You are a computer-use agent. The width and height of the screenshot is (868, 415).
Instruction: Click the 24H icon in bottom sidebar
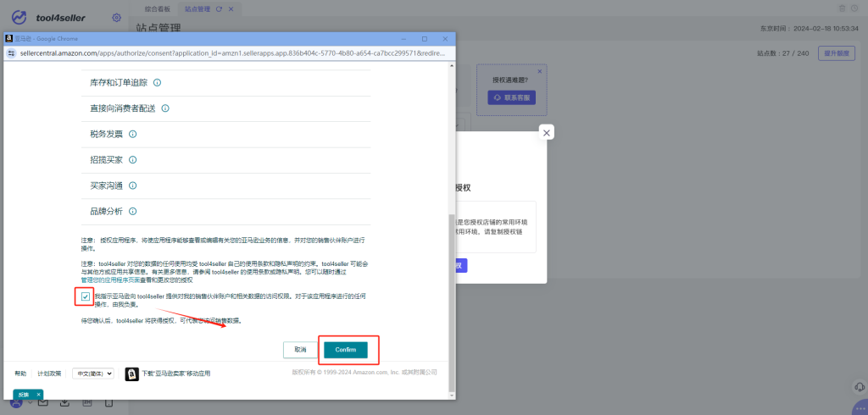87,403
